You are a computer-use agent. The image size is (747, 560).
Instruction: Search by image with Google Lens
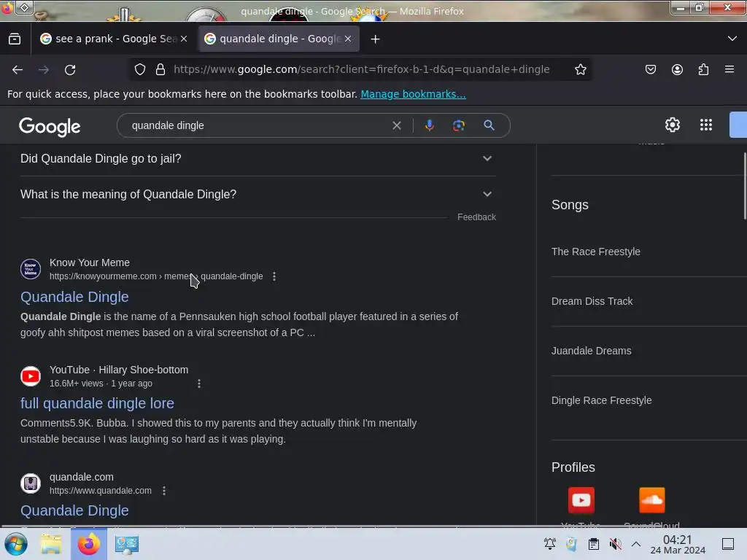coord(458,125)
